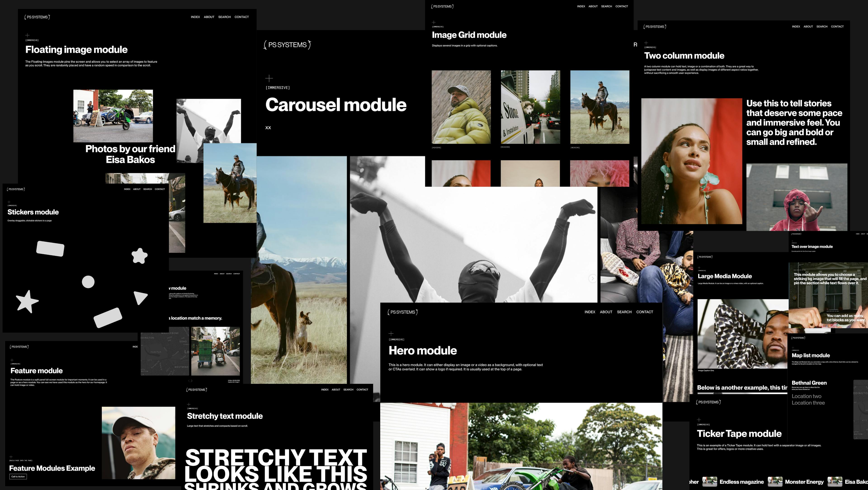The width and height of the screenshot is (868, 490).
Task: Click the large PS SYSTEMS logo above Carousel module
Action: pos(287,45)
